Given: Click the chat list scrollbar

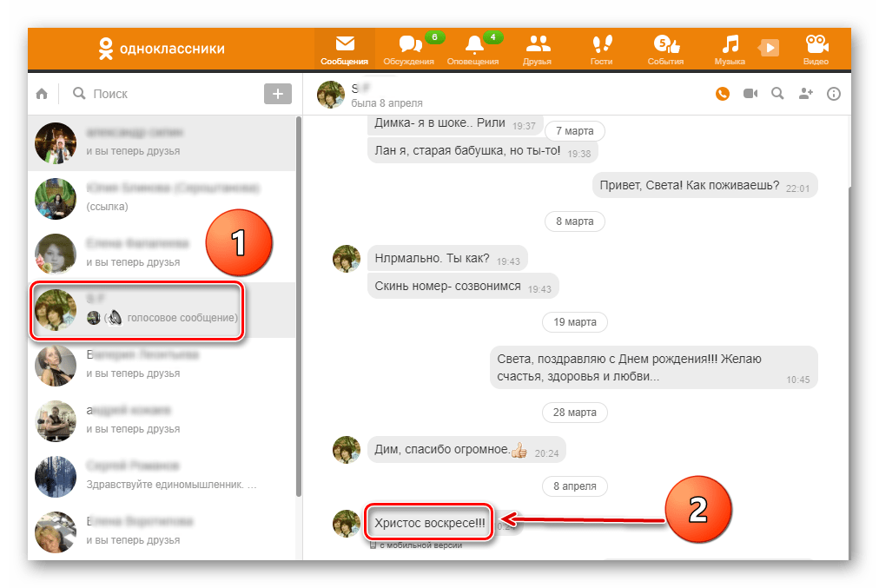Looking at the screenshot, I should click(x=299, y=306).
